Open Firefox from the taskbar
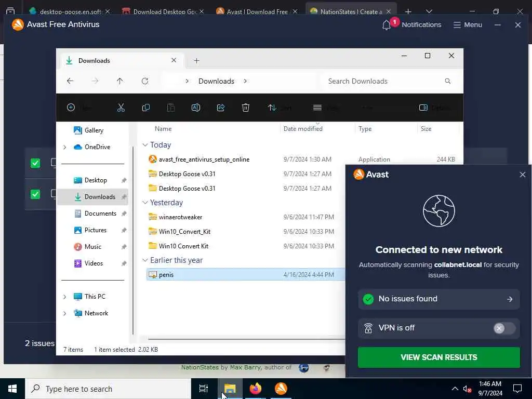Screen dimensions: 532x399 [256, 389]
